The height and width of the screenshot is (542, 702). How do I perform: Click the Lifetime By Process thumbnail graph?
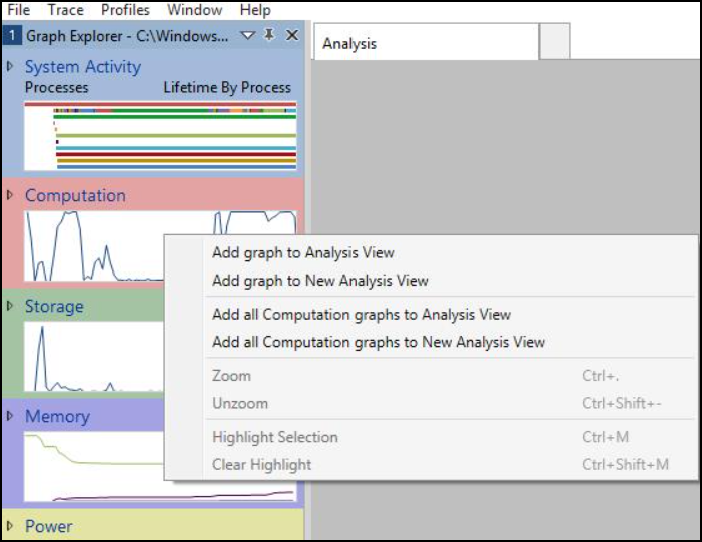pyautogui.click(x=174, y=135)
